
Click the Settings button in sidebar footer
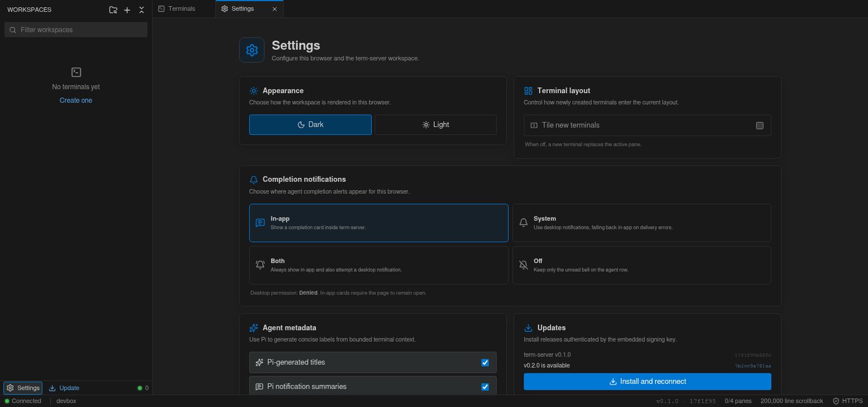click(23, 388)
